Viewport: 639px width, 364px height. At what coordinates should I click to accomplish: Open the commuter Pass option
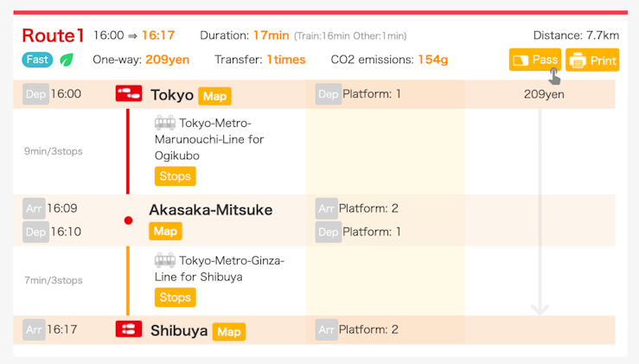[x=535, y=61]
